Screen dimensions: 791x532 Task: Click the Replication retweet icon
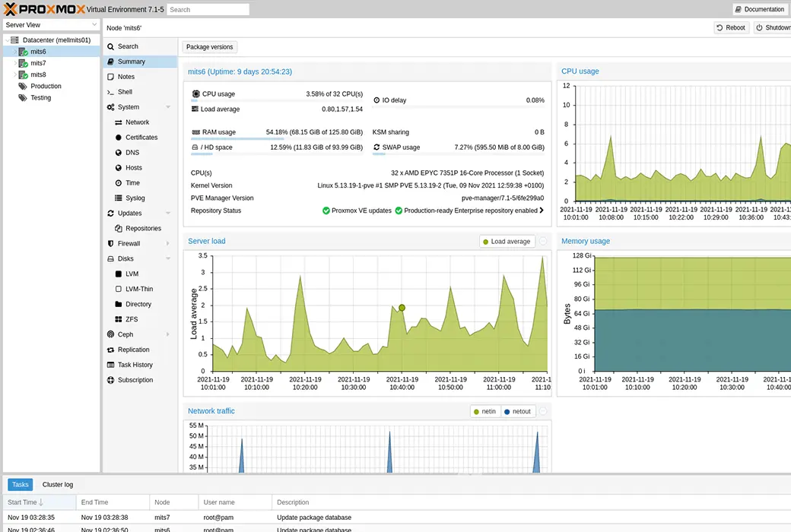[x=110, y=350]
